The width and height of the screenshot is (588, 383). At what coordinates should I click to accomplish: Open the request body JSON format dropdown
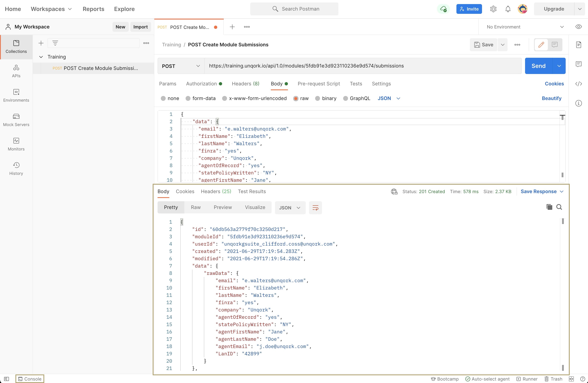point(389,98)
